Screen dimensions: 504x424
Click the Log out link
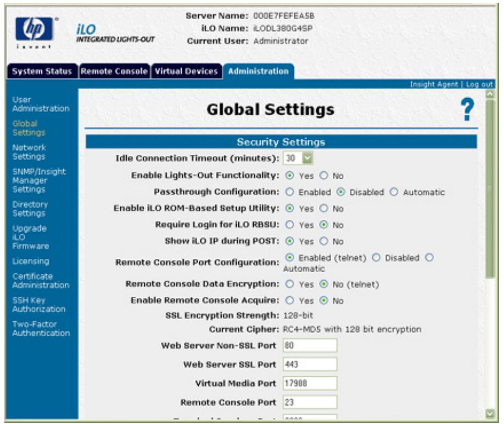pos(479,84)
